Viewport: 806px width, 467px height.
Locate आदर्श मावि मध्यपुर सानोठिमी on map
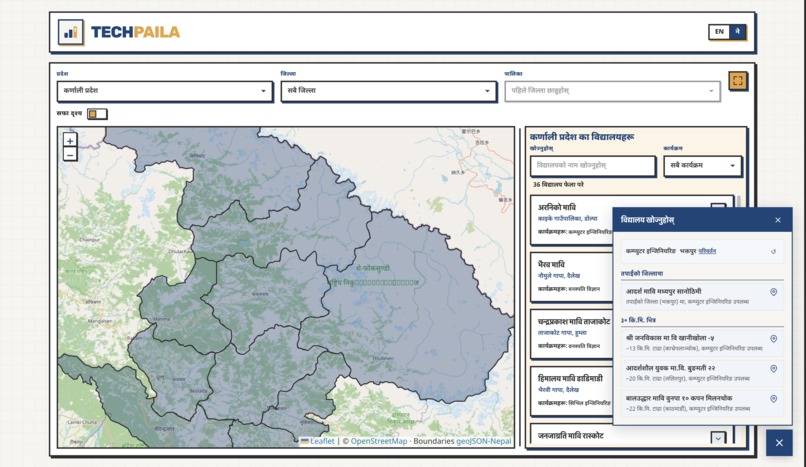tap(773, 292)
